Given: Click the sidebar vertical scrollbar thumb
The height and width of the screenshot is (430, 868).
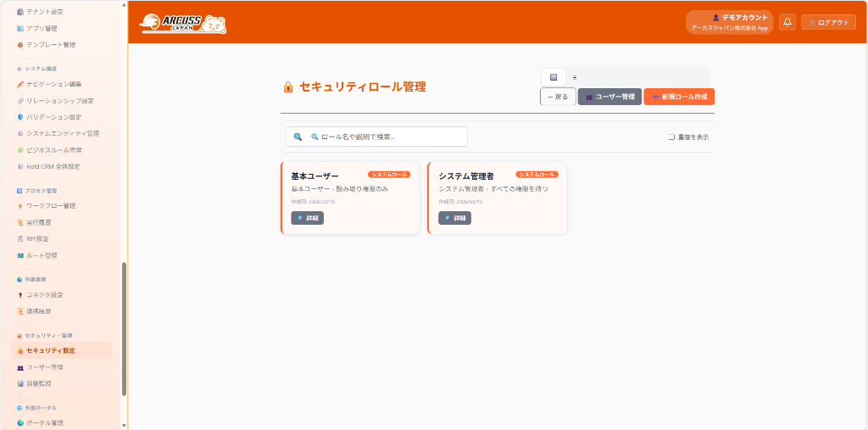Looking at the screenshot, I should pos(124,329).
